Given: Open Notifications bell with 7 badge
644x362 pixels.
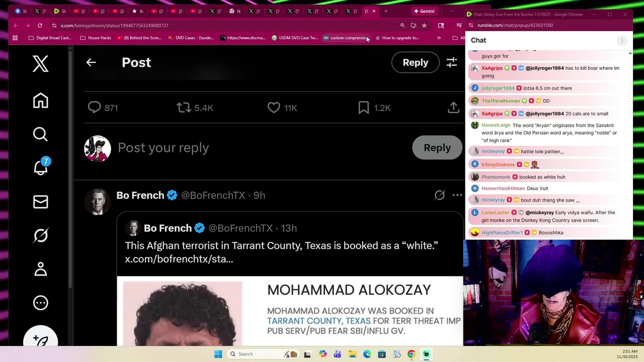Looking at the screenshot, I should (41, 167).
